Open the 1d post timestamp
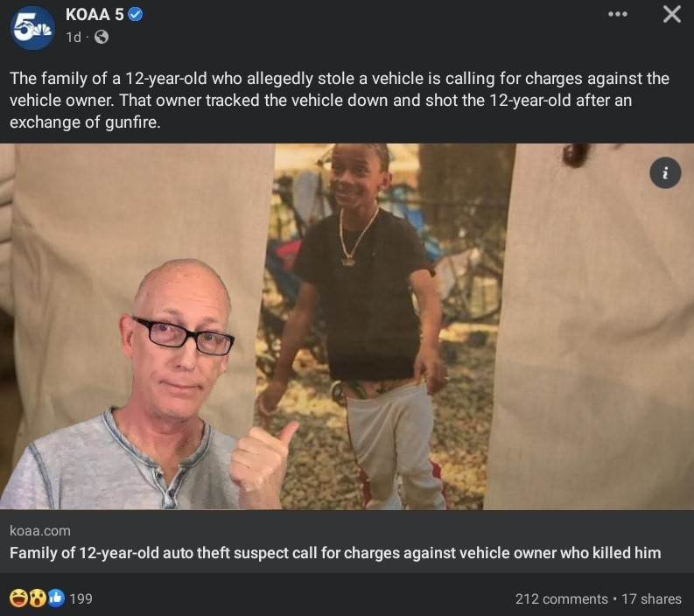Viewport: 694px width, 616px height. pyautogui.click(x=74, y=37)
